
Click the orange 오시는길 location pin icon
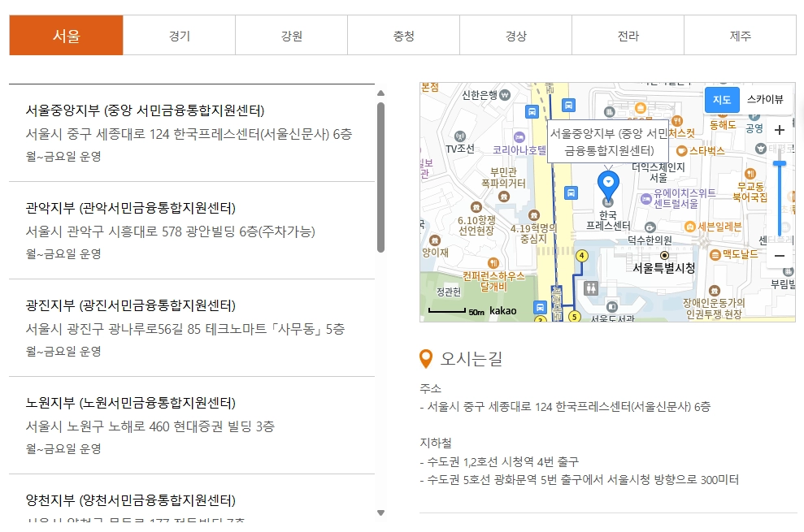[x=426, y=359]
